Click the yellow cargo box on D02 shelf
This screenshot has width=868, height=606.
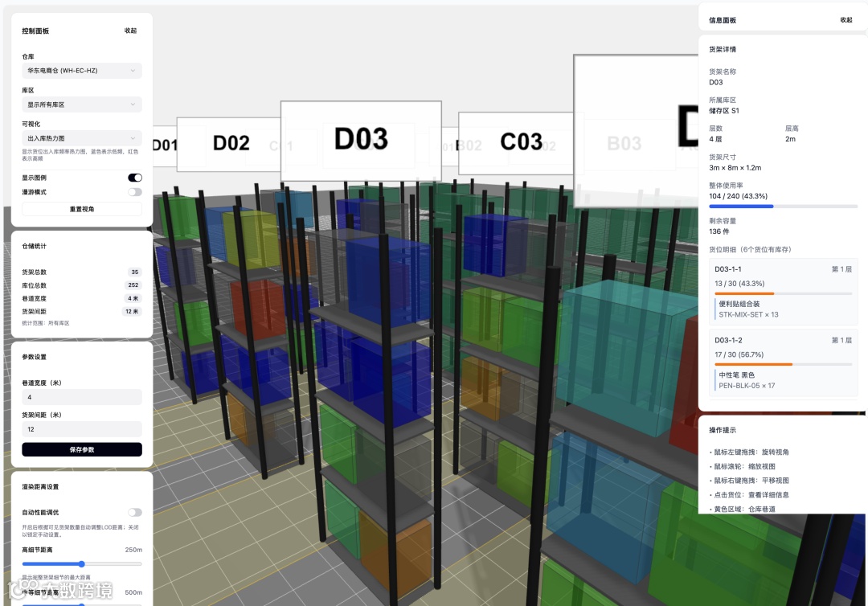pyautogui.click(x=250, y=238)
